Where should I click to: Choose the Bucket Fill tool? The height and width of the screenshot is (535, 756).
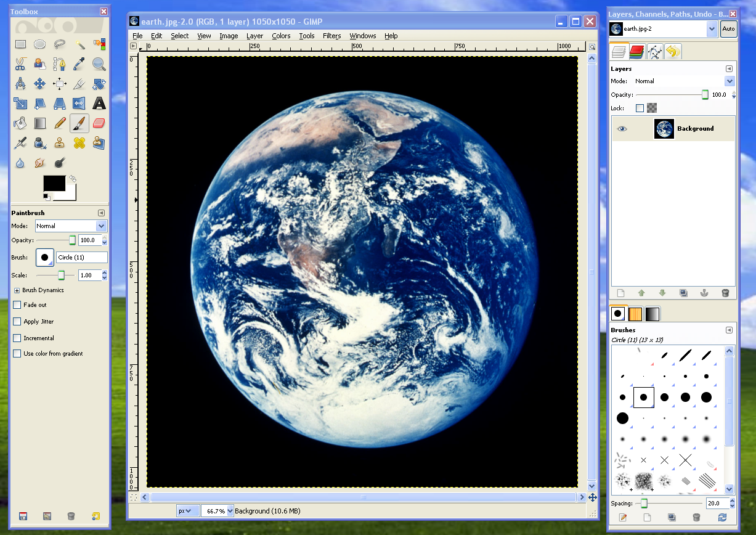20,124
